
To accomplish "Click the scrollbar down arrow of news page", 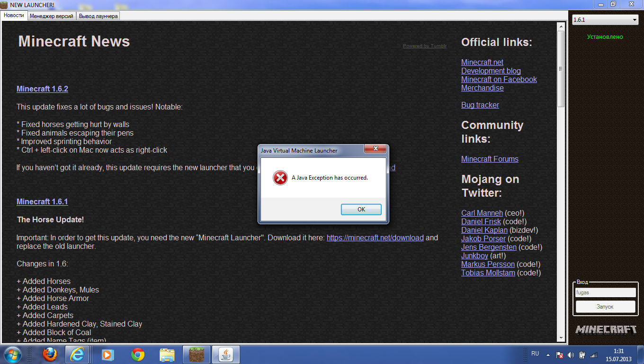I will click(561, 337).
